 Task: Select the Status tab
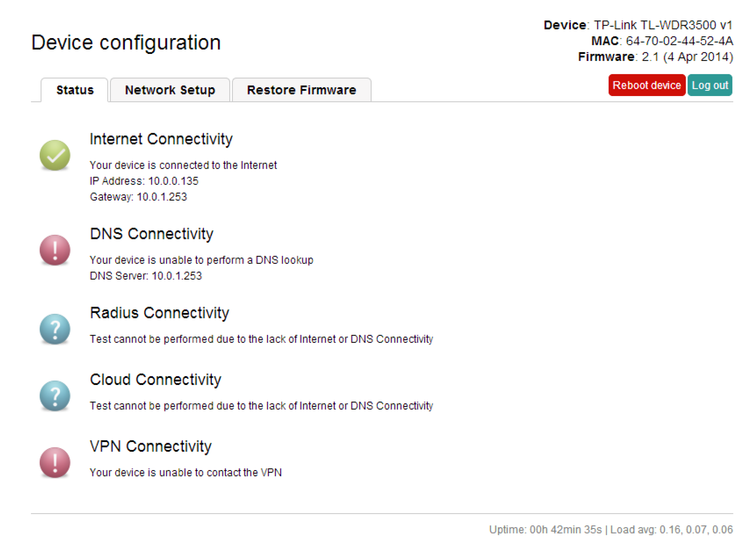click(x=75, y=90)
